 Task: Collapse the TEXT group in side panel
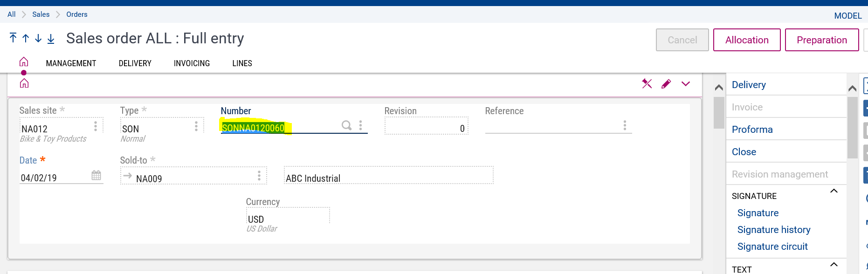click(x=834, y=265)
